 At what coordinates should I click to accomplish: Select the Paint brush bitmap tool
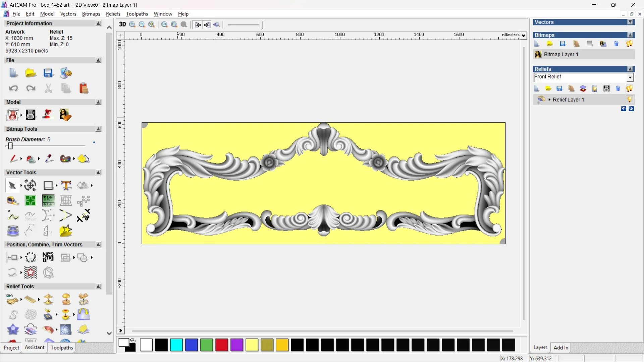(13, 159)
